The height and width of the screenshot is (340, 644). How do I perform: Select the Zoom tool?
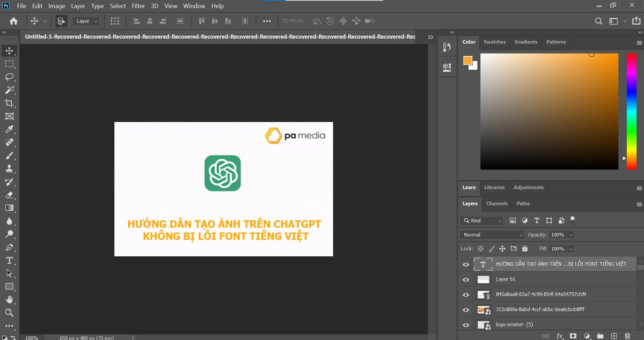pos(9,313)
